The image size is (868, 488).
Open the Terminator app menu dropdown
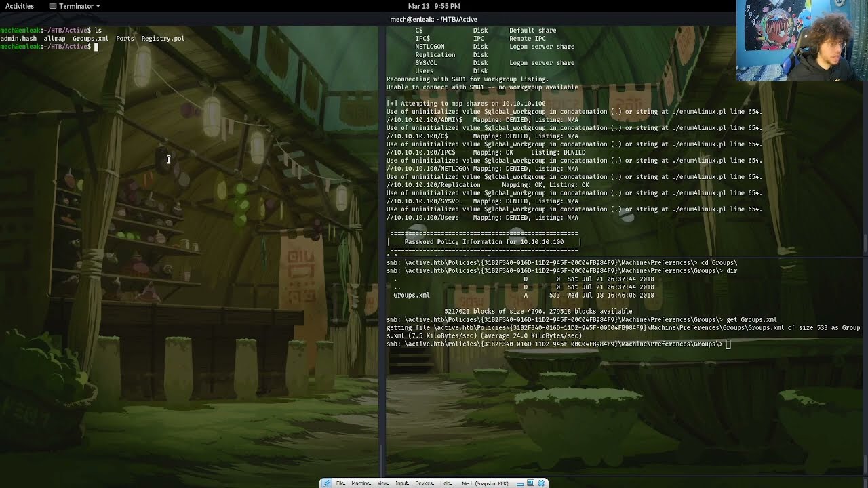[x=75, y=6]
